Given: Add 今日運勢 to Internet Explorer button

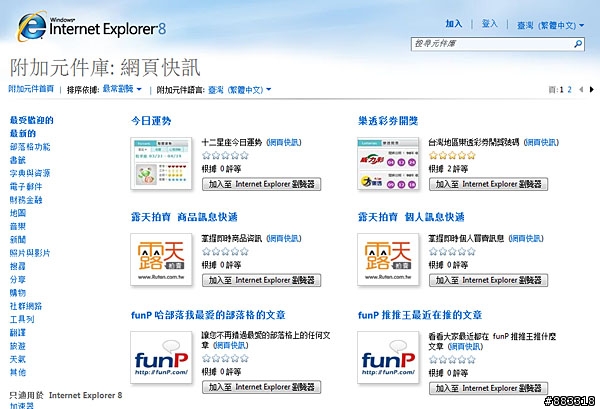Looking at the screenshot, I should click(261, 184).
